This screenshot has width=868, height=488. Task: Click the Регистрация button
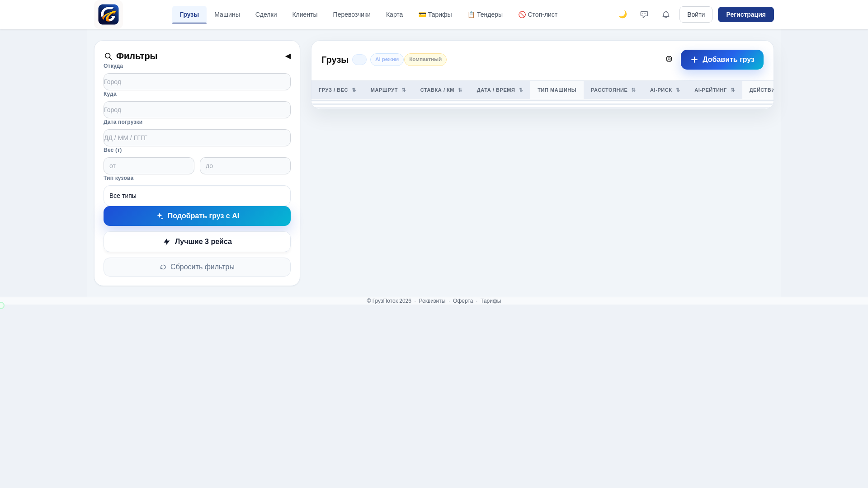point(746,14)
